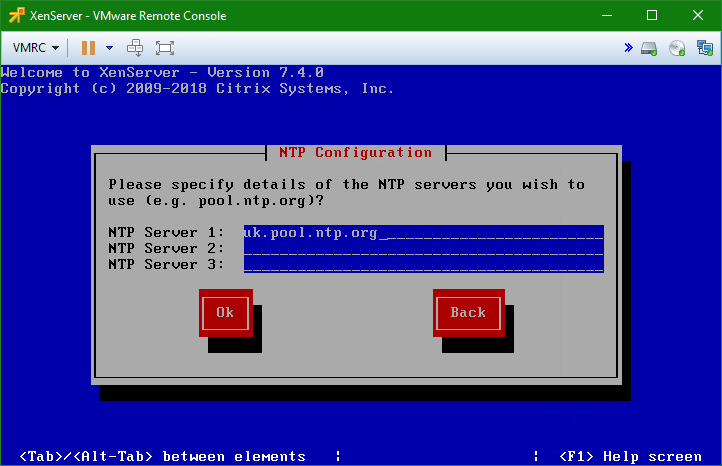The image size is (722, 466).
Task: Open network adapter device icon
Action: click(x=705, y=48)
